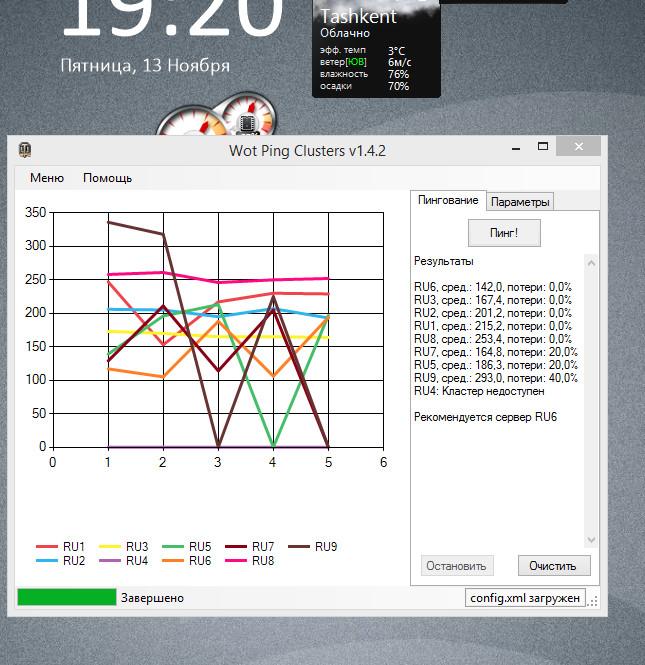Click the Tashkent weather gadget title

pyautogui.click(x=358, y=17)
